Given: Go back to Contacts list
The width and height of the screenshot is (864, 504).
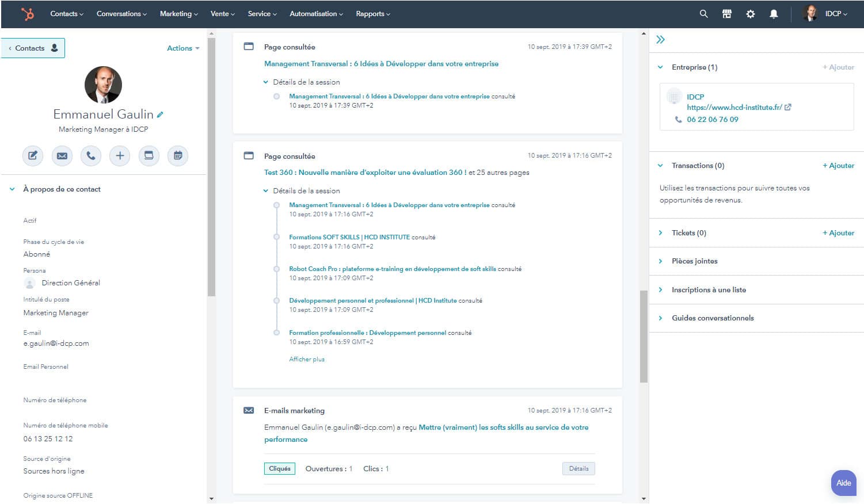Looking at the screenshot, I should tap(33, 48).
